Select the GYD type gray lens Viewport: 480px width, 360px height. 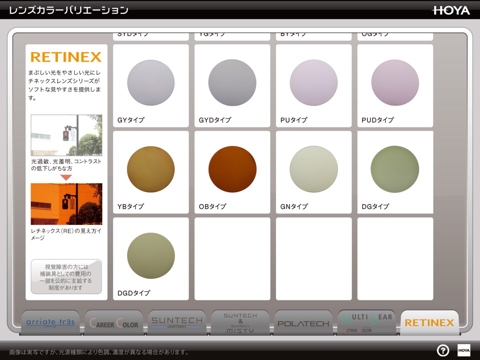pos(232,86)
